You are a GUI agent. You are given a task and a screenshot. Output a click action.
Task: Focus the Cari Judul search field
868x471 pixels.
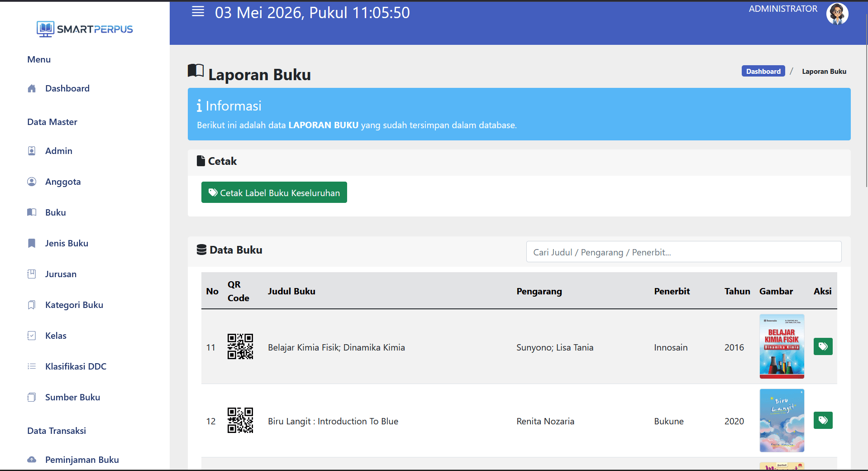[x=684, y=252]
